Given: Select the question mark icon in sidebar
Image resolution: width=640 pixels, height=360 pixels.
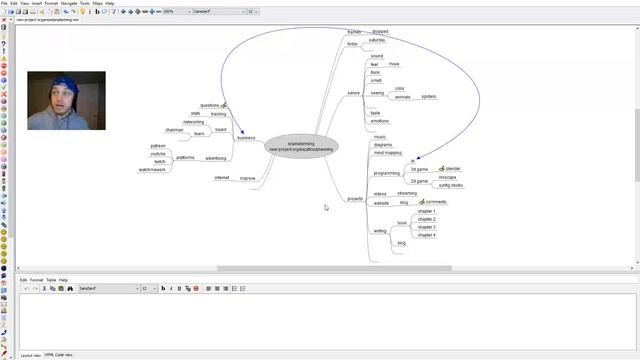Looking at the screenshot, I should pos(4,43).
